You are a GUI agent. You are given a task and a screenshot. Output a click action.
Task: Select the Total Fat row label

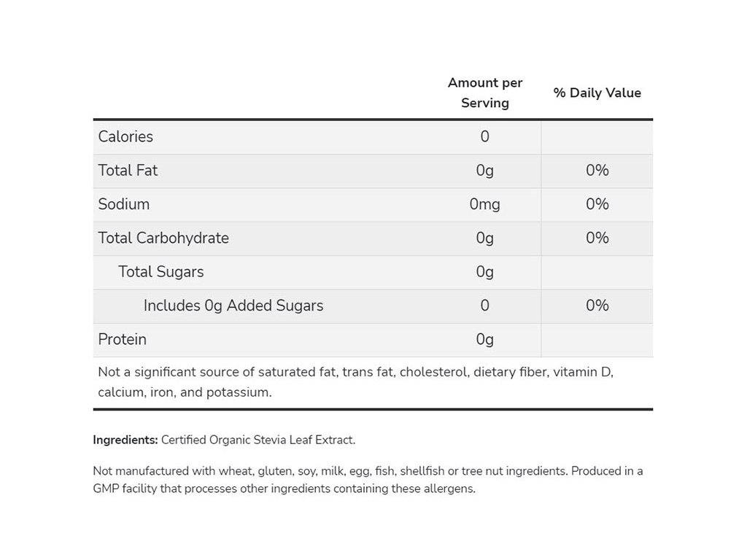click(128, 170)
